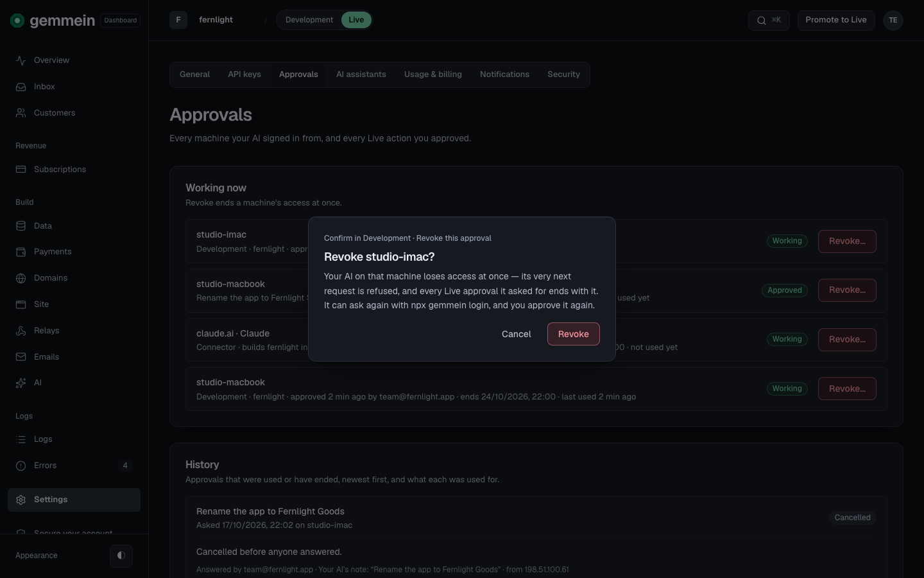Switch to the General tab
This screenshot has height=578, width=924.
pyautogui.click(x=195, y=74)
